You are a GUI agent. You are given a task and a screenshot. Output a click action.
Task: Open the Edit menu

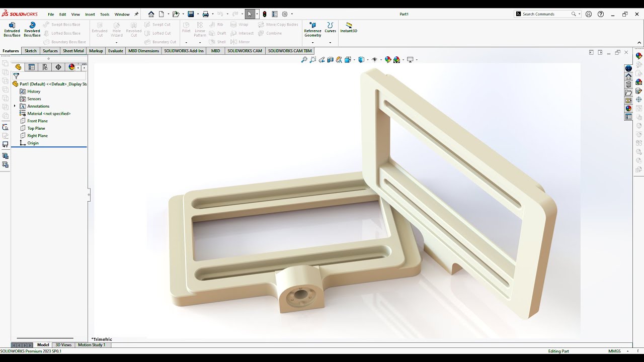tap(62, 14)
